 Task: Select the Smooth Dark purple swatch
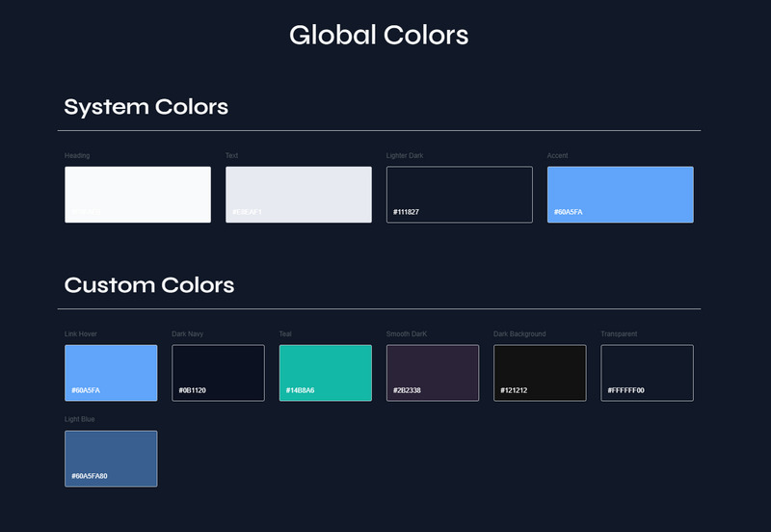433,372
